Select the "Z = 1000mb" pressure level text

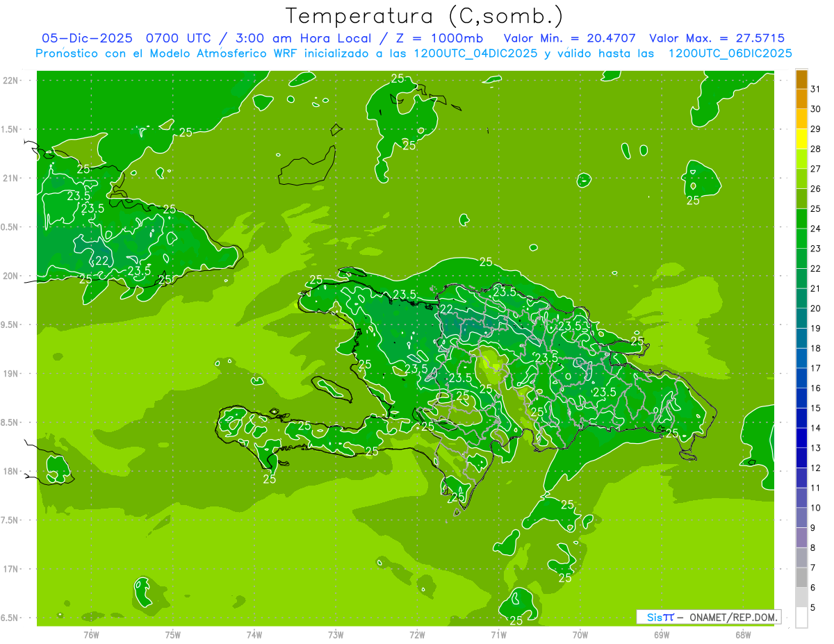[439, 38]
